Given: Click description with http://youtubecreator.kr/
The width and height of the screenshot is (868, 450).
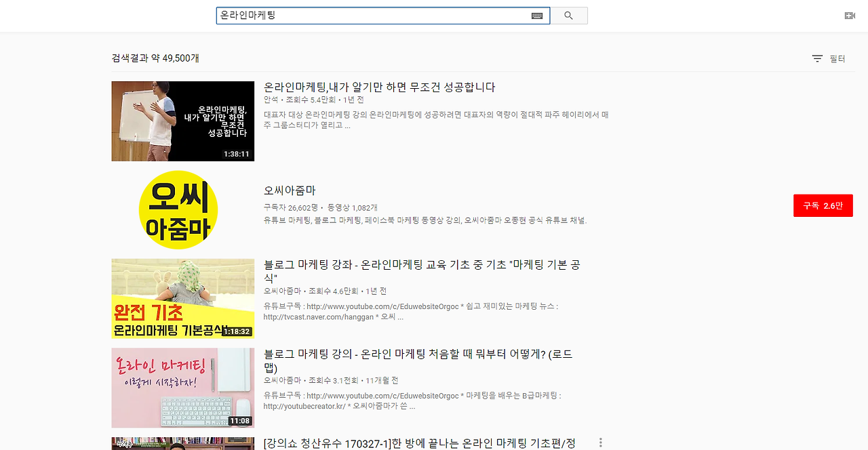Looking at the screenshot, I should pos(412,401).
